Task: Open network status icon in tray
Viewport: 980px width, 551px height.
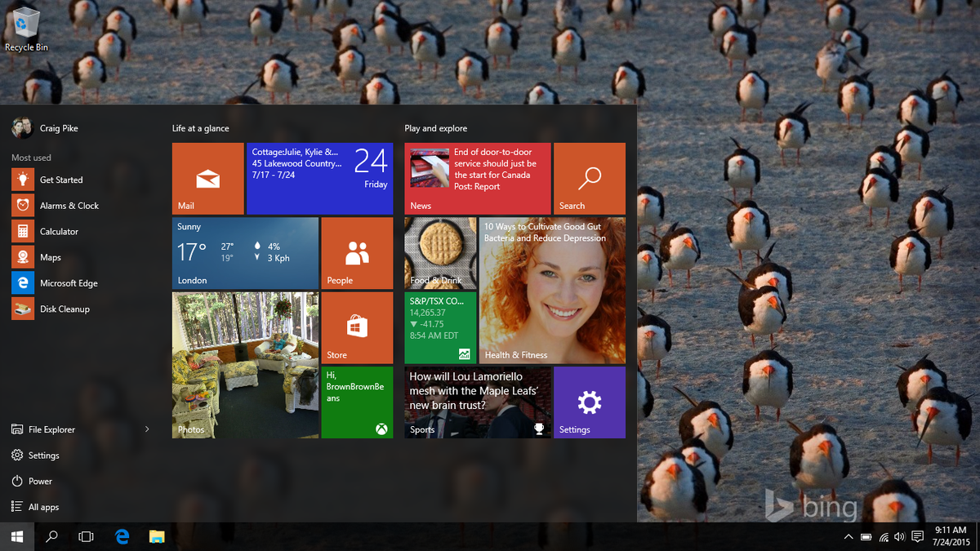Action: coord(884,536)
